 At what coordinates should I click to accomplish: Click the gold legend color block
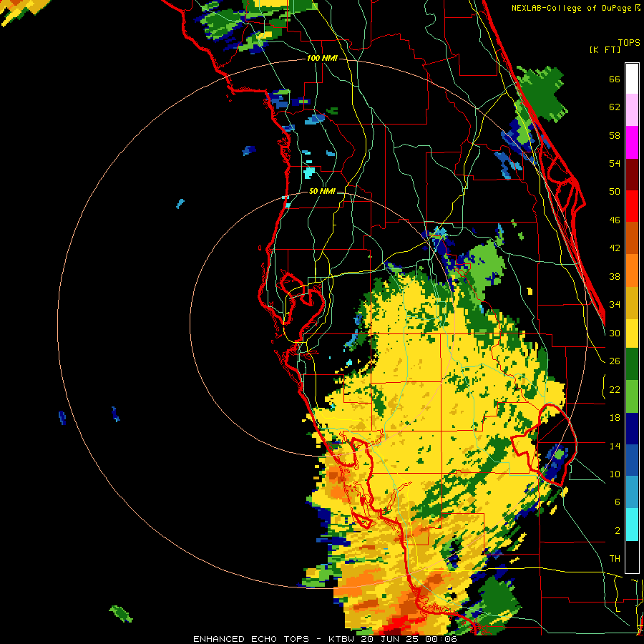pyautogui.click(x=632, y=303)
